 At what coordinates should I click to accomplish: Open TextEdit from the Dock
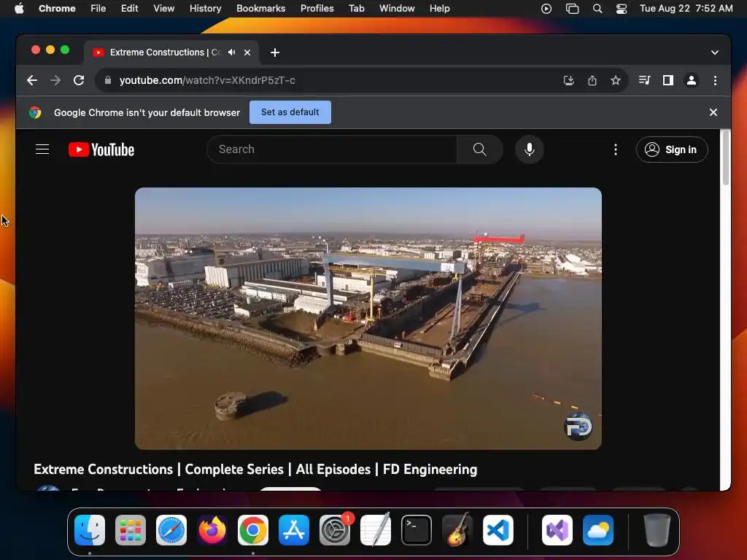point(376,530)
